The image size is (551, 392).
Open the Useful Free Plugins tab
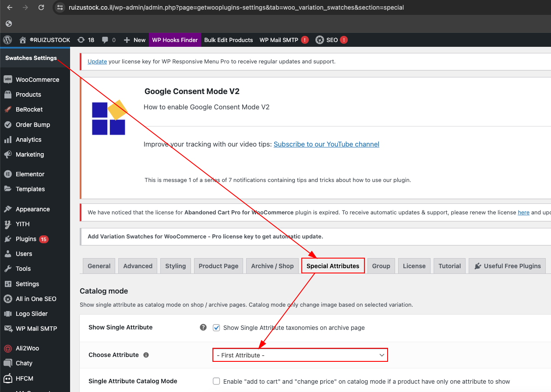tap(507, 266)
